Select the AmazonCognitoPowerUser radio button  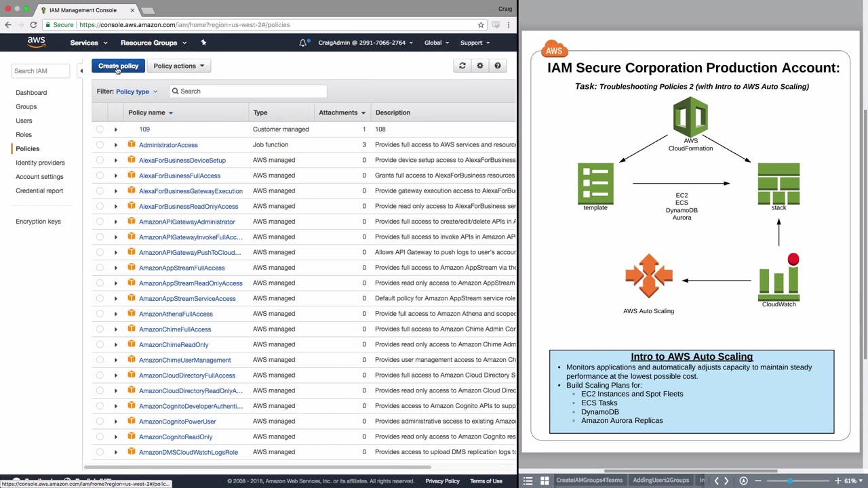point(100,422)
